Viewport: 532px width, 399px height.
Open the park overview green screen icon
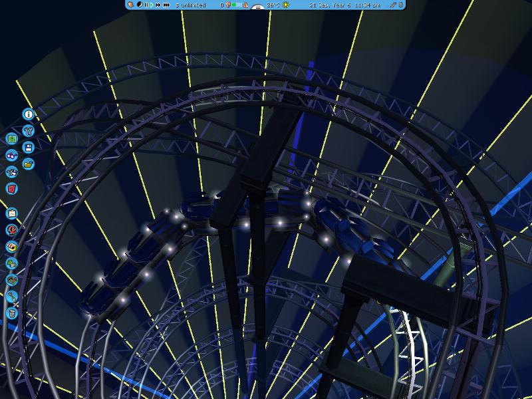[x=12, y=139]
